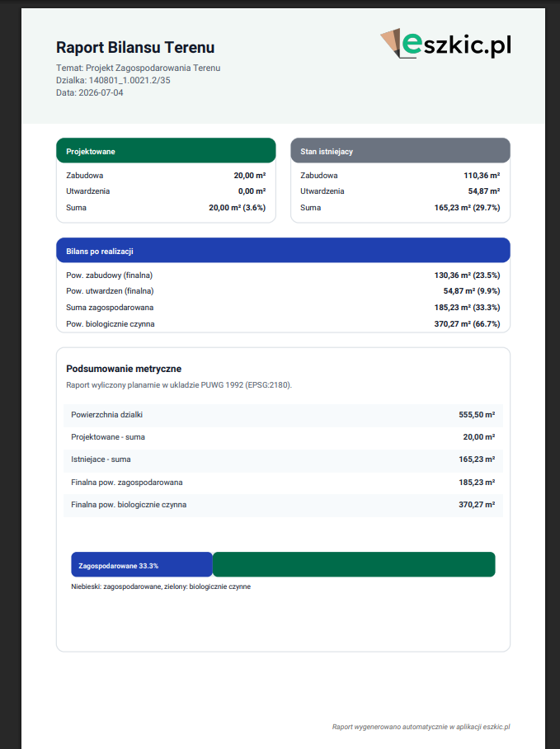Image resolution: width=560 pixels, height=749 pixels.
Task: Select the 'Dzialka: 140801_1.0021.2/35' line
Action: (113, 80)
